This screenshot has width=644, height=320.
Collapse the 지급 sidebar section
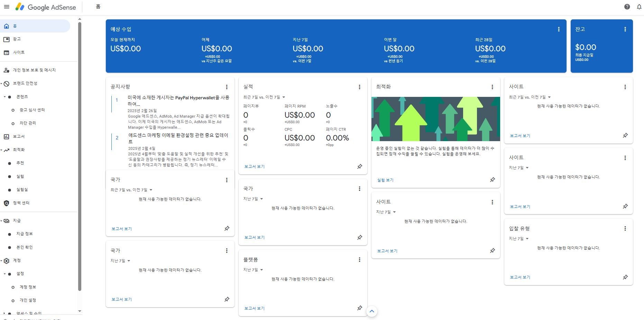click(1, 221)
